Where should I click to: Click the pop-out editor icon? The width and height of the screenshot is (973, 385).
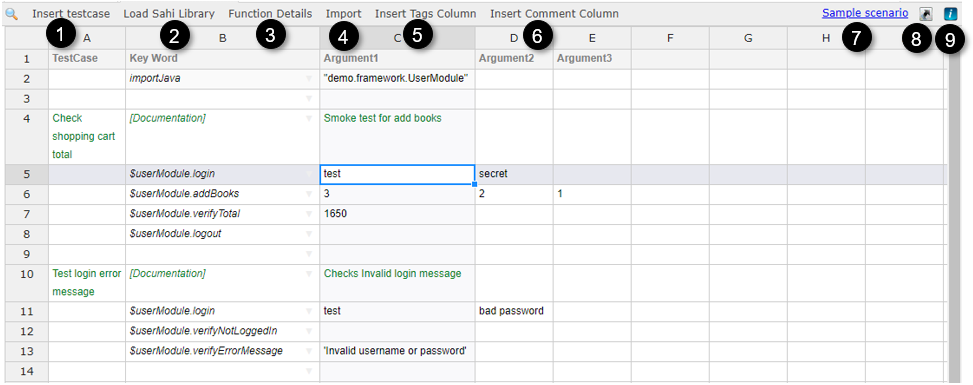tap(926, 14)
